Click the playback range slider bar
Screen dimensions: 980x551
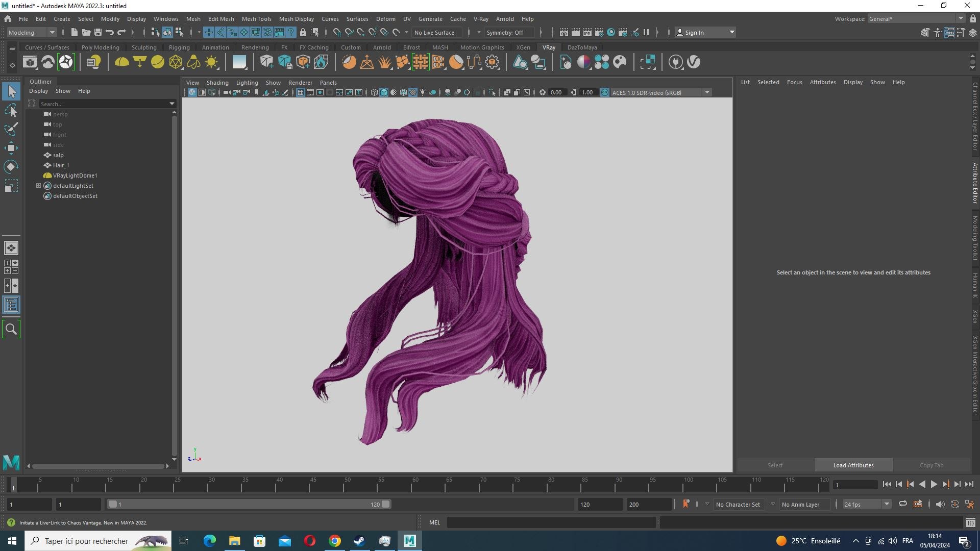[249, 504]
